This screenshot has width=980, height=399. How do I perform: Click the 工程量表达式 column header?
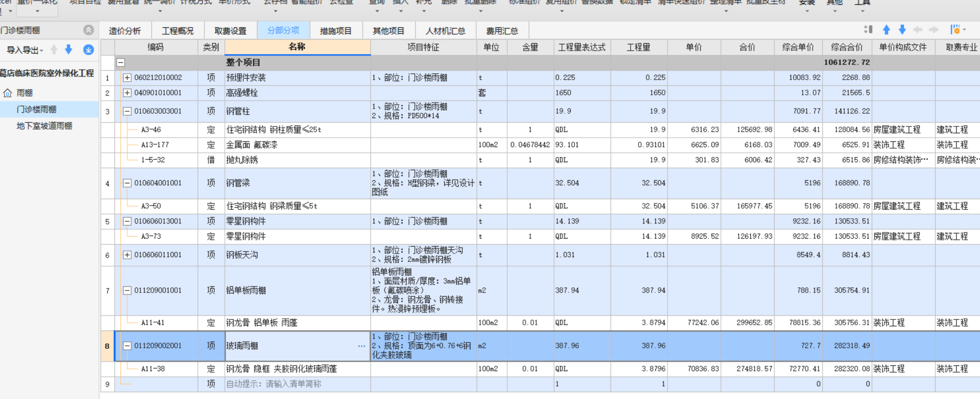click(582, 47)
